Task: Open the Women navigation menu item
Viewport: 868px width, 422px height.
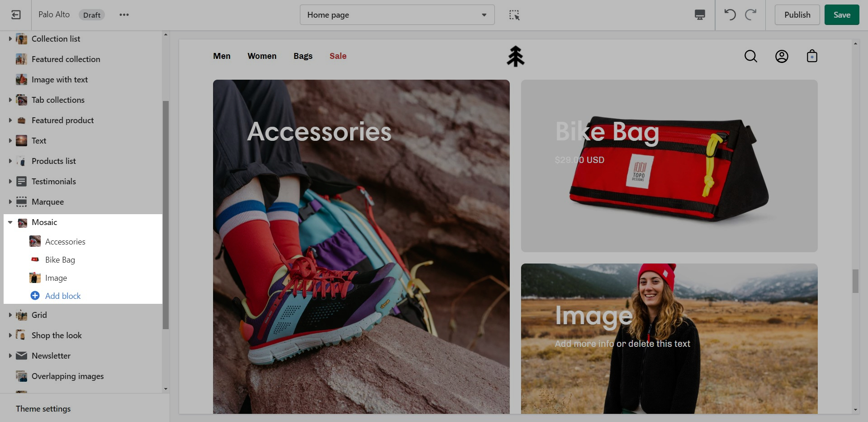Action: (262, 56)
